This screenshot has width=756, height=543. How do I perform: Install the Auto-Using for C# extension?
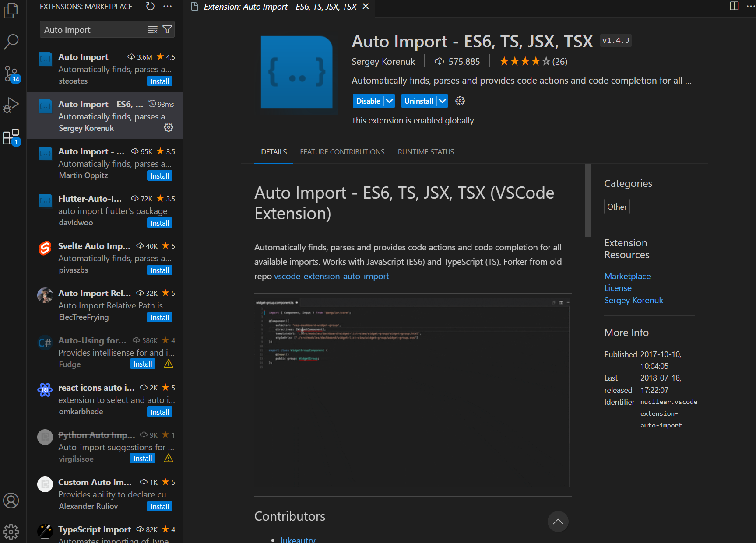pyautogui.click(x=143, y=364)
